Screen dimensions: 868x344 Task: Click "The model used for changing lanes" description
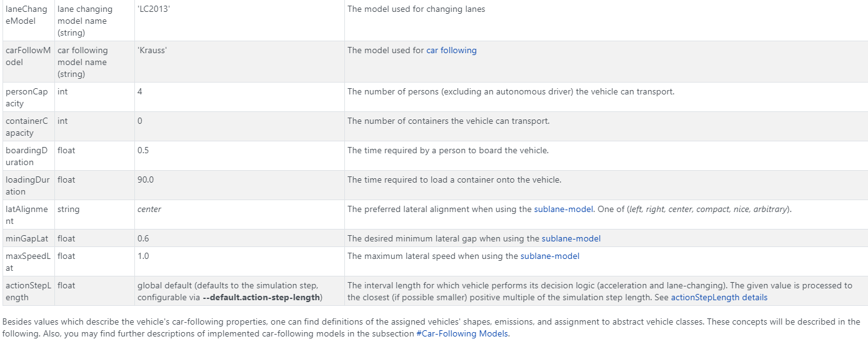[416, 9]
